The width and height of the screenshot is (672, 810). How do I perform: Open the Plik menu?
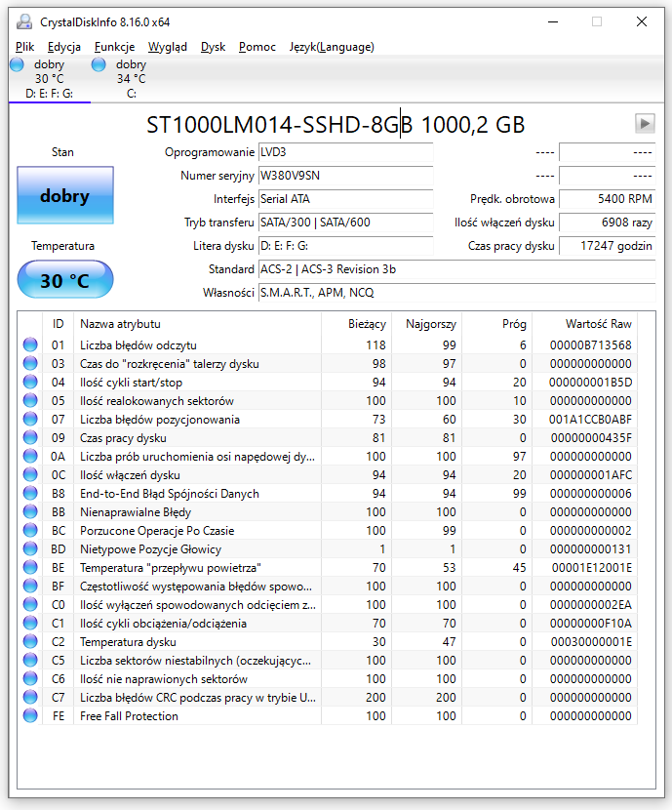[24, 47]
